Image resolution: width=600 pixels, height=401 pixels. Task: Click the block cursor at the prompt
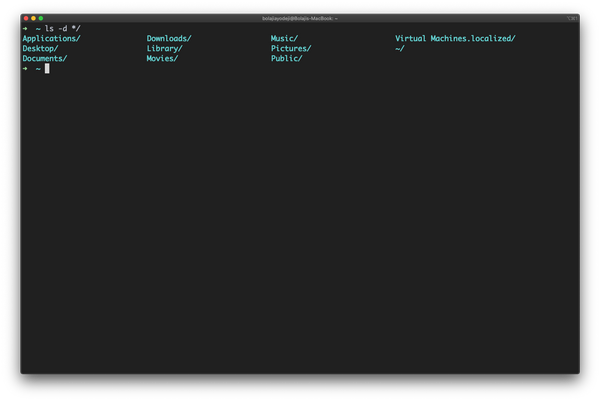(x=47, y=68)
